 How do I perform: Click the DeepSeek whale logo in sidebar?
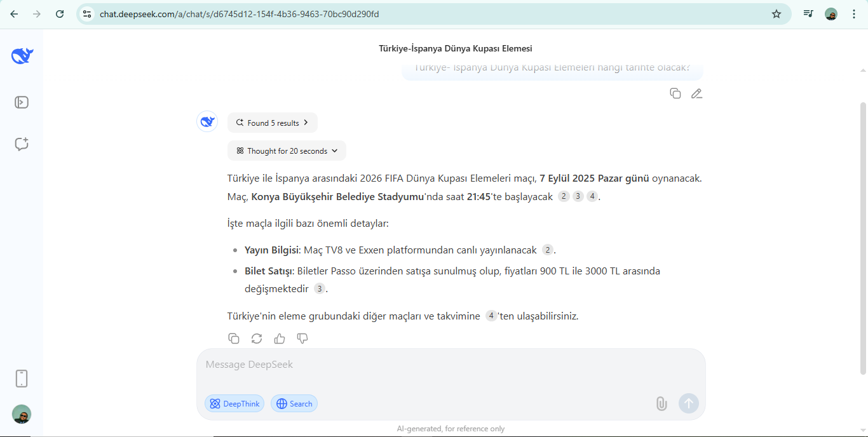pos(22,56)
